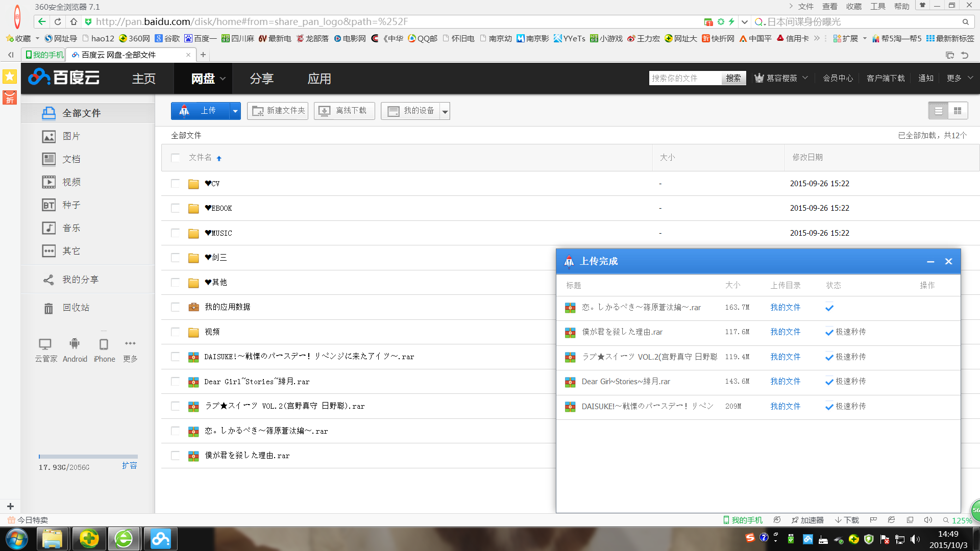Click the Baidu Yun logo
Screen dimensions: 980x551
(x=64, y=78)
